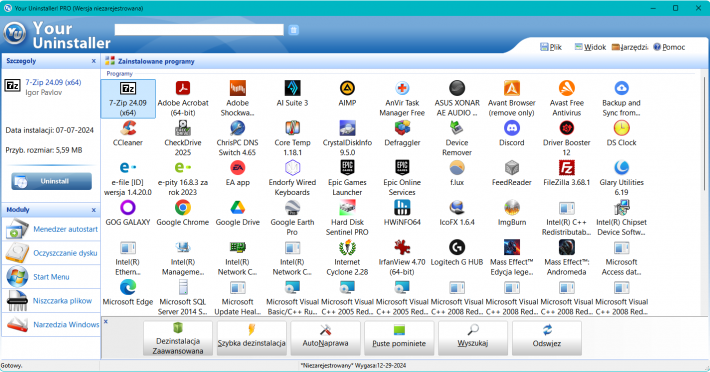Select Mass Effect: Andromeda icon

tap(566, 248)
